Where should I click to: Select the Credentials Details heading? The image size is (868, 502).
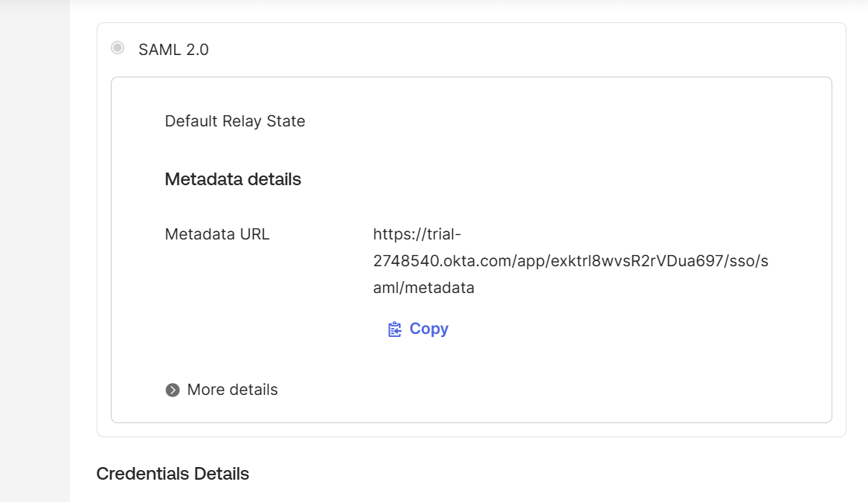173,474
